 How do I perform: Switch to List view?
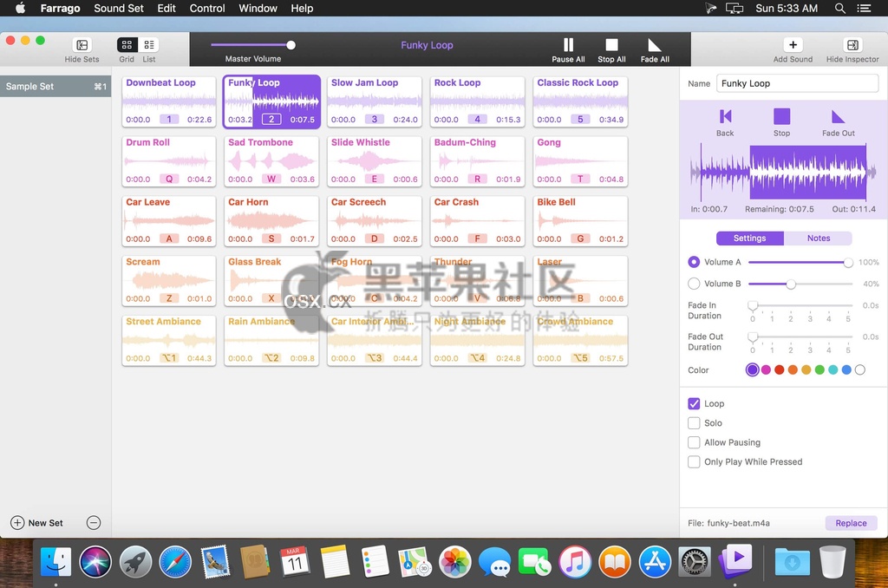tap(149, 45)
